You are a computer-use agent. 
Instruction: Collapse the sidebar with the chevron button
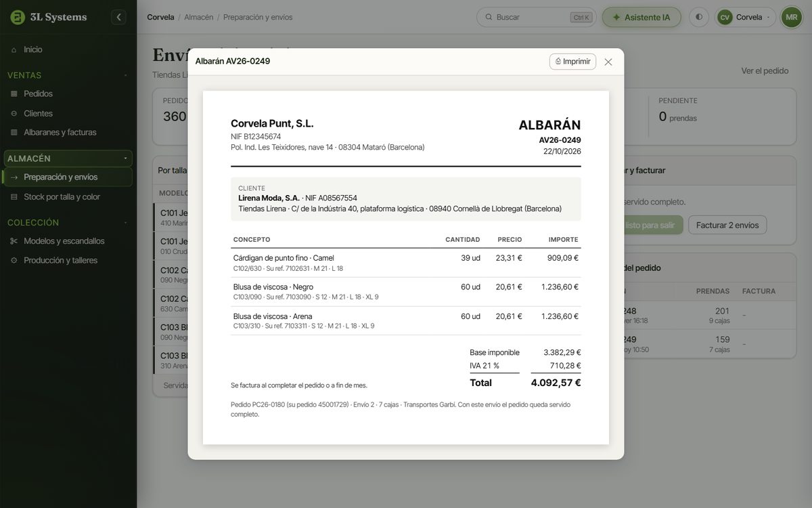point(118,17)
